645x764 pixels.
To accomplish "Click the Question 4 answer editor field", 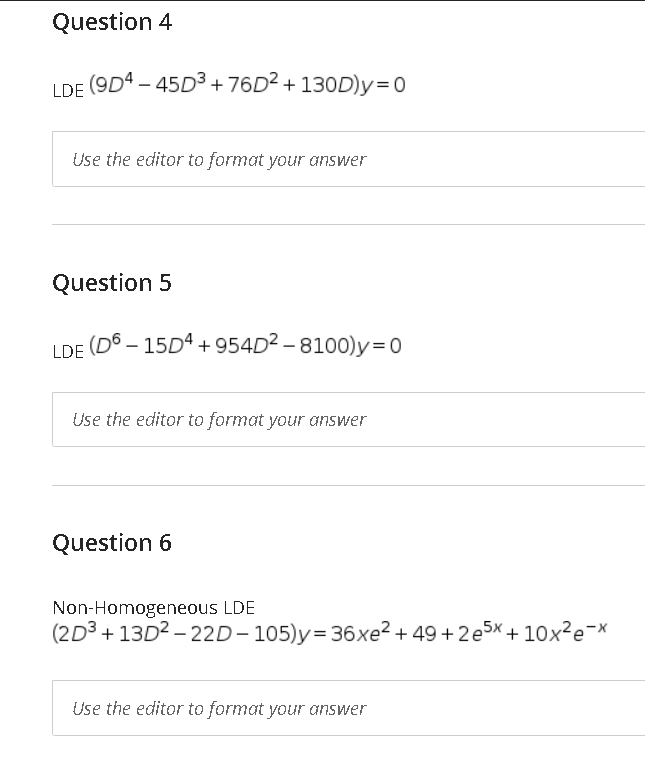I will coord(349,159).
